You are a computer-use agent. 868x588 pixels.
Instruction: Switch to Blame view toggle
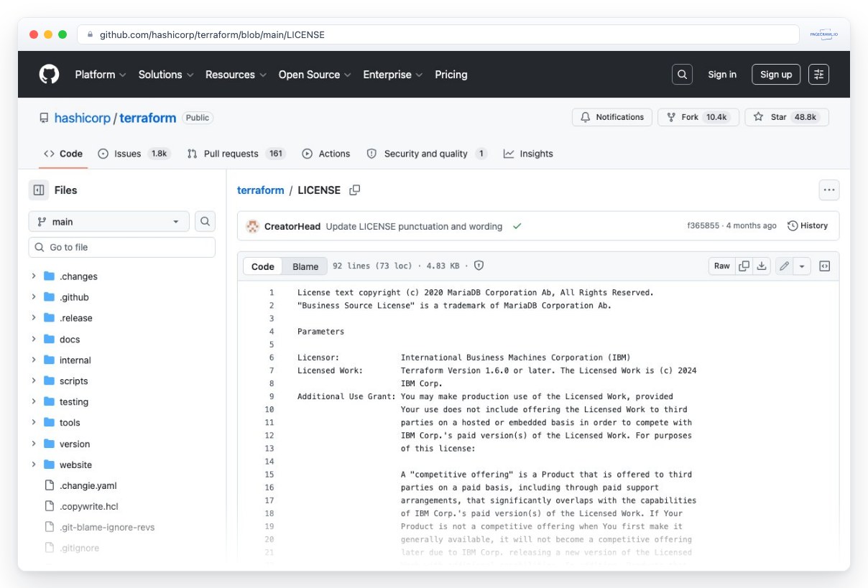305,266
